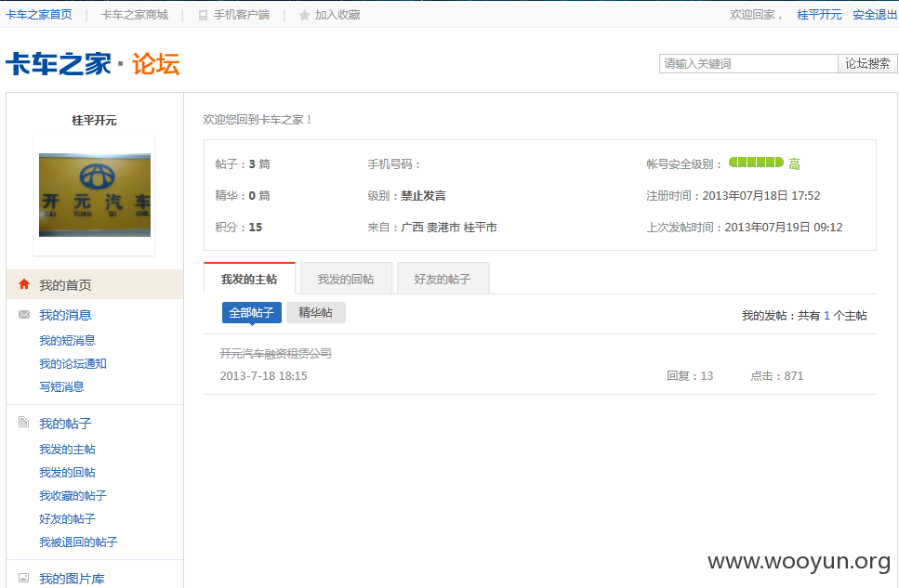Screen dimensions: 899x588
Task: Click the 卡车之家 论坛 logo
Action: point(93,63)
